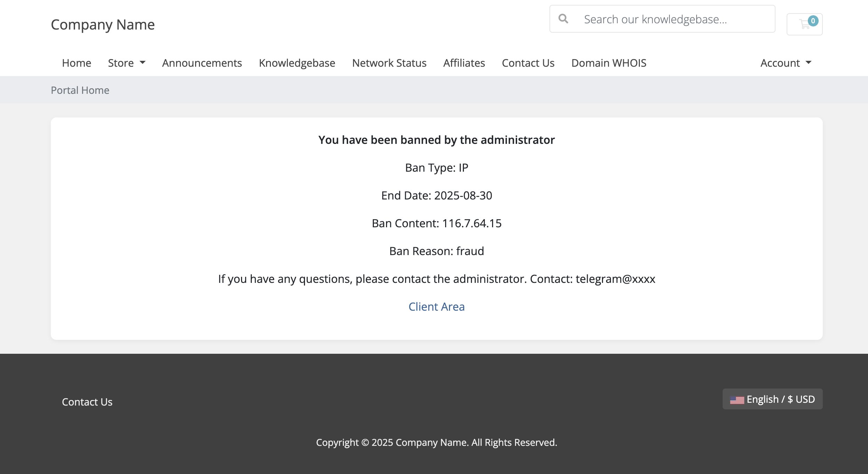Navigate to Knowledgebase menu item
Image resolution: width=868 pixels, height=474 pixels.
(297, 63)
